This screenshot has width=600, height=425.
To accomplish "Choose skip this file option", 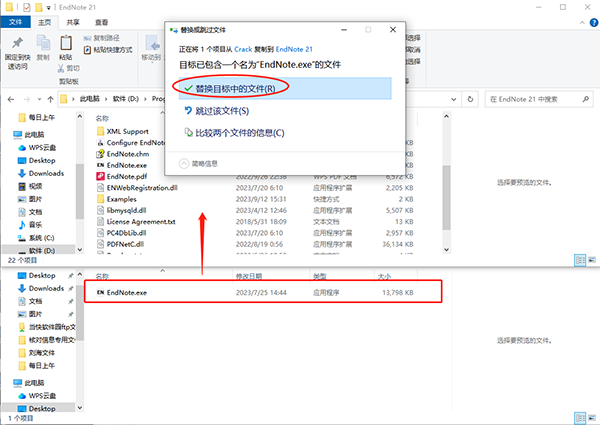I will pyautogui.click(x=217, y=111).
